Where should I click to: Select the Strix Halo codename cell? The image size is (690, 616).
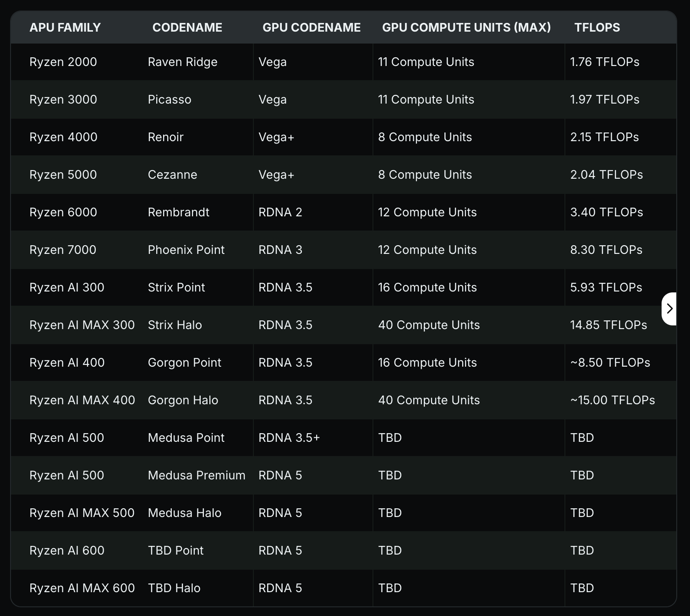[x=175, y=325]
